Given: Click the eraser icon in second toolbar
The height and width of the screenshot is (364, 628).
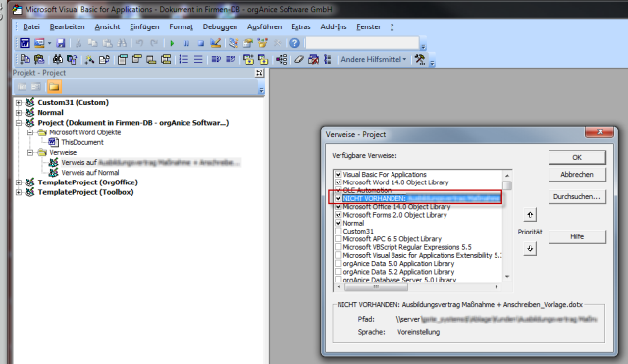Looking at the screenshot, I should (298, 59).
